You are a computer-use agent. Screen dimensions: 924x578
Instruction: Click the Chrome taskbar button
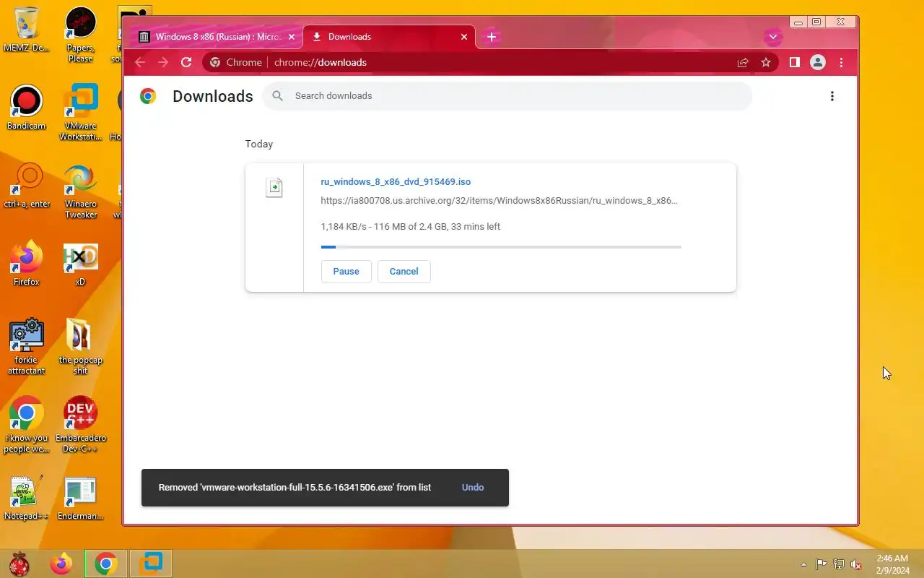click(106, 564)
